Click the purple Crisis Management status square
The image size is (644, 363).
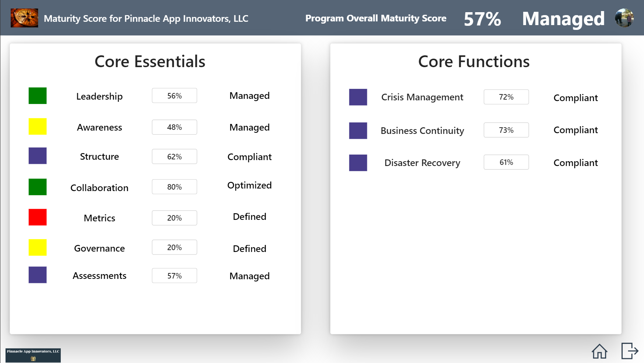click(358, 97)
